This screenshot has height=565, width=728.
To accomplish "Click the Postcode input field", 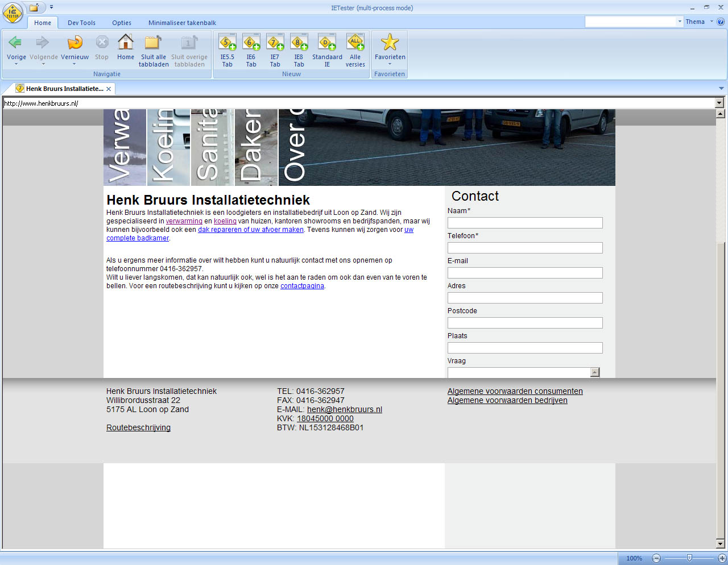I will [525, 323].
